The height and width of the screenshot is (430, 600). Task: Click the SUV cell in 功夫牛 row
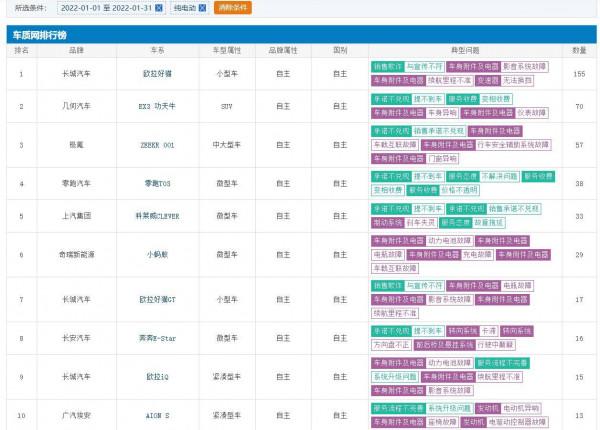click(227, 106)
